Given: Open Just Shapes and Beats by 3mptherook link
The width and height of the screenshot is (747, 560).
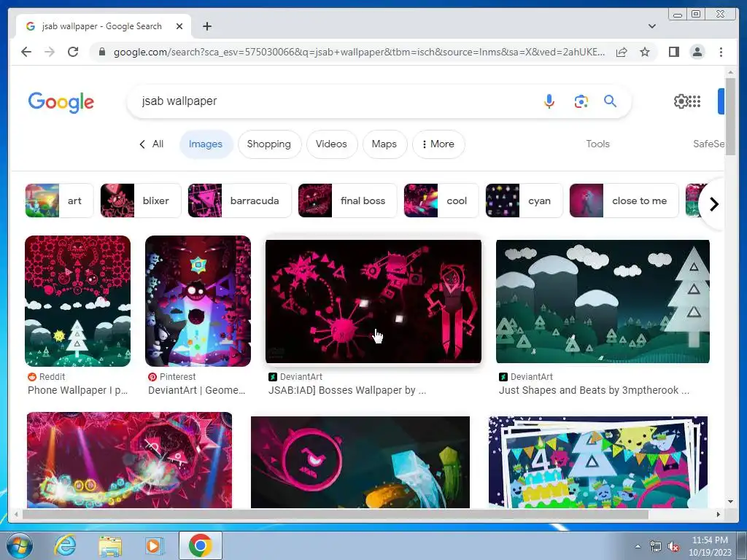Looking at the screenshot, I should 594,390.
